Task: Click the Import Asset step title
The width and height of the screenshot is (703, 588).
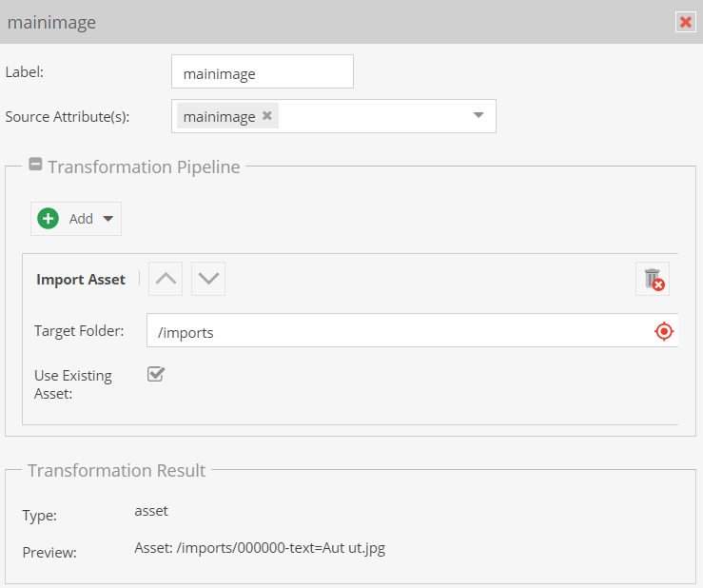Action: (x=81, y=279)
